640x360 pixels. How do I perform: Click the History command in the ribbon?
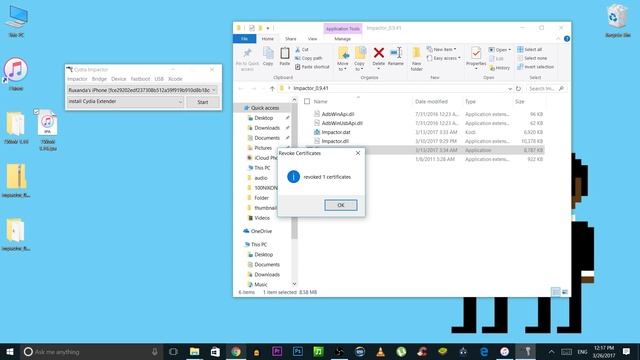pos(500,68)
